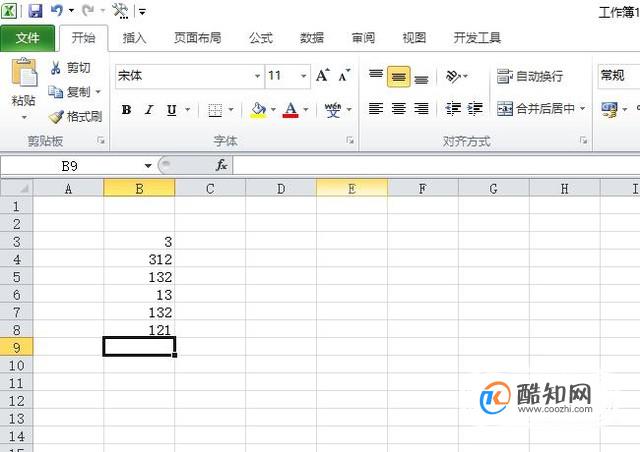Expand the border style dropdown arrow
Image resolution: width=640 pixels, height=452 pixels.
click(231, 109)
